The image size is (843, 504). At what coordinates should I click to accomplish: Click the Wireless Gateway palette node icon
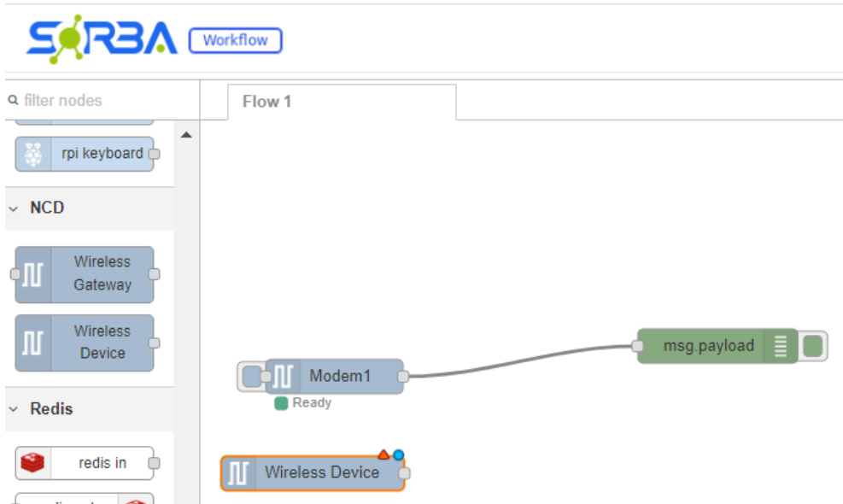(33, 274)
